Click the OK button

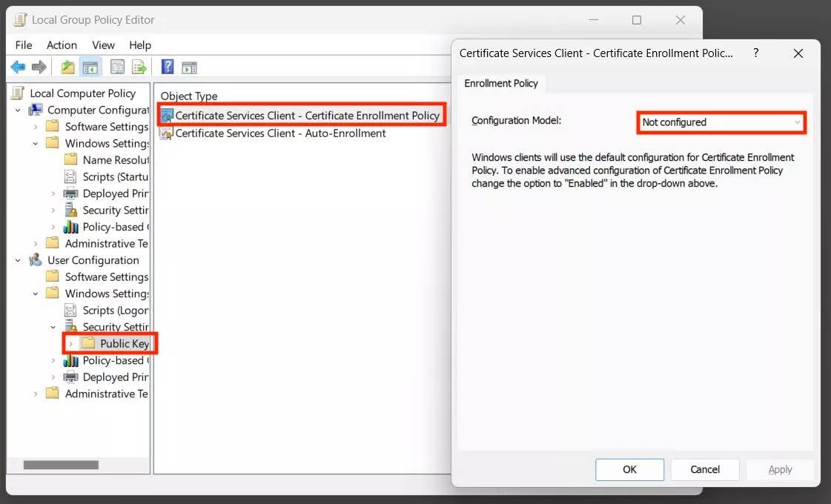point(629,470)
